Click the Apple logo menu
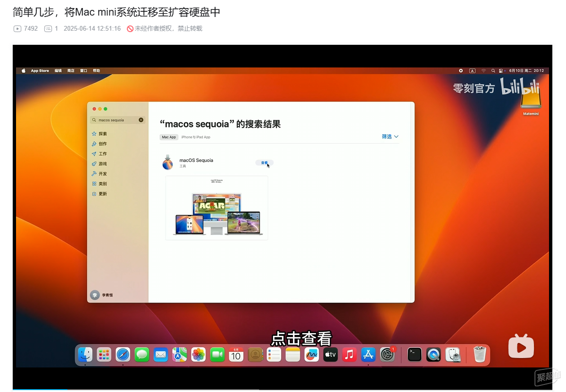Viewport: 566px width, 392px height. [24, 71]
